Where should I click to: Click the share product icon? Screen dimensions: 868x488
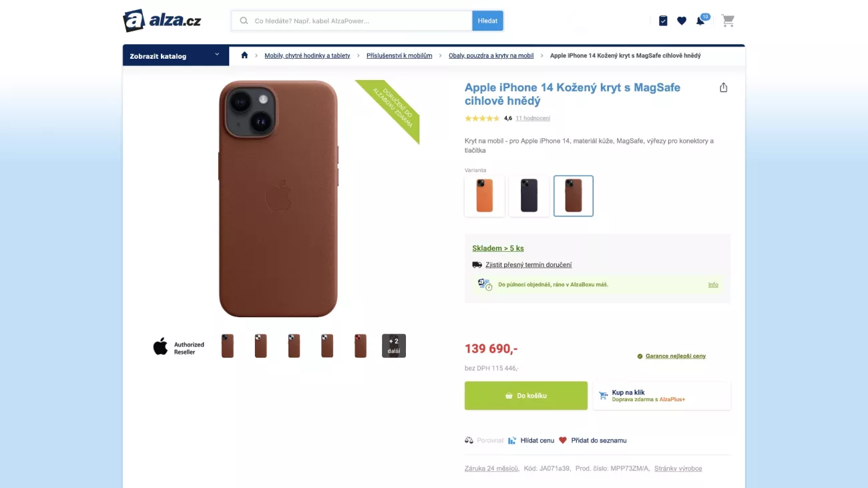coord(723,87)
